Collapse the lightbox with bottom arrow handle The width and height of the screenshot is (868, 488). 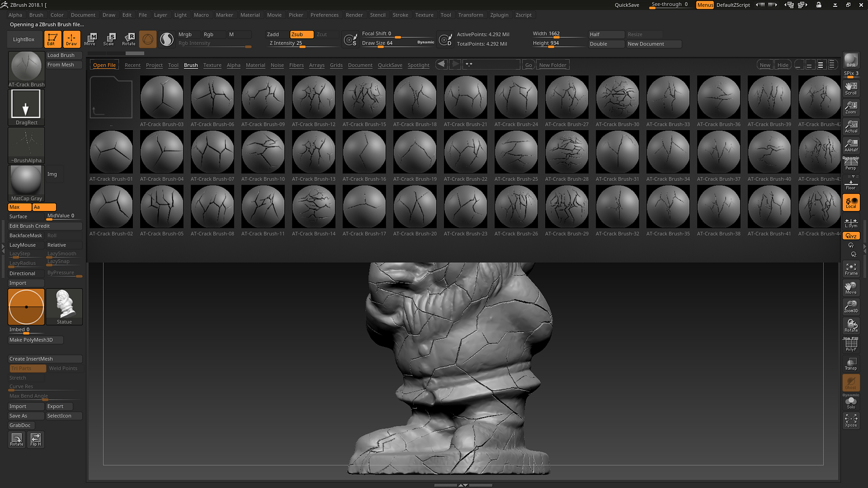coord(463,485)
